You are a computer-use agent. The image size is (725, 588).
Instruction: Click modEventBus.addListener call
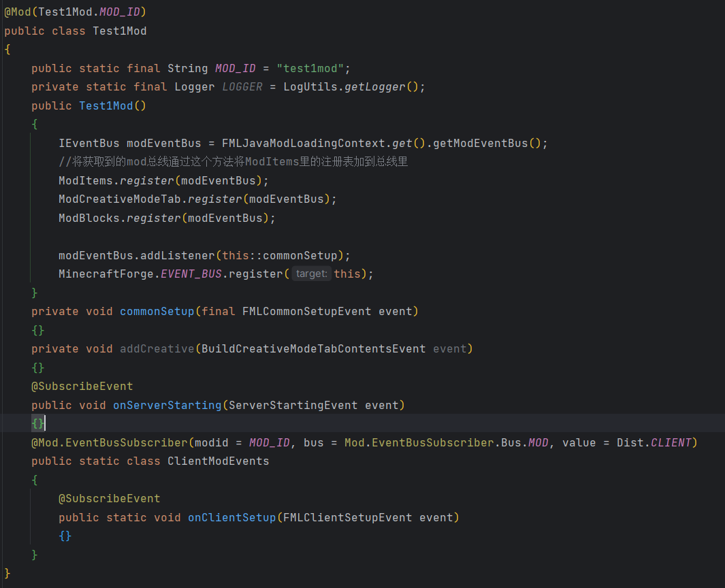coord(136,256)
